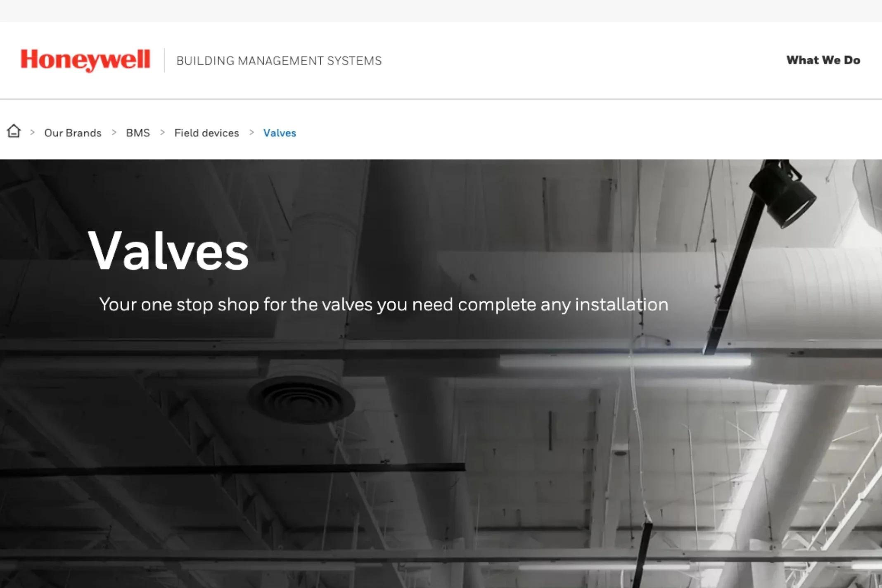The height and width of the screenshot is (588, 882).
Task: Expand What We Do in the top navigation
Action: (x=823, y=60)
